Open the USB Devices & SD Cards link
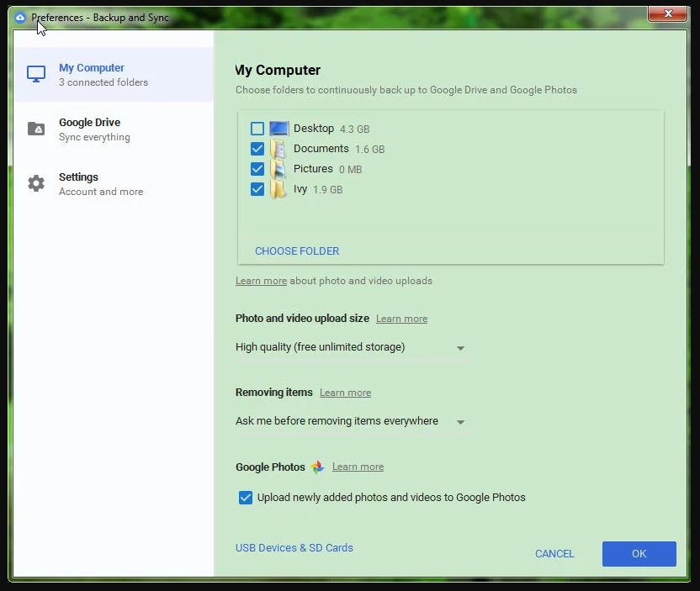Image resolution: width=700 pixels, height=591 pixels. pos(294,548)
